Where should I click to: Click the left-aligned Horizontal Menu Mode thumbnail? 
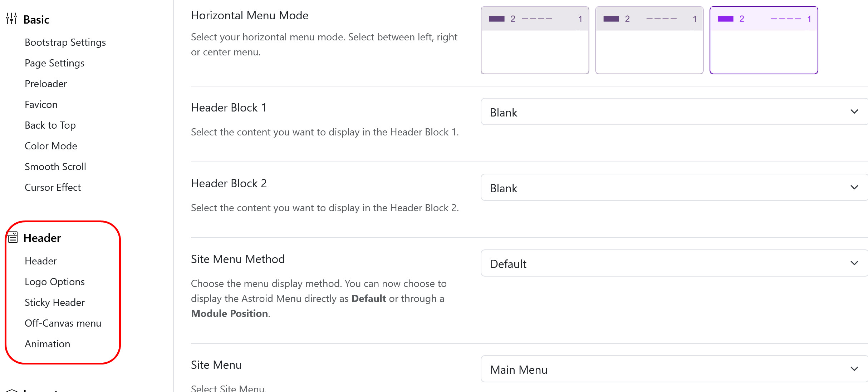point(534,40)
